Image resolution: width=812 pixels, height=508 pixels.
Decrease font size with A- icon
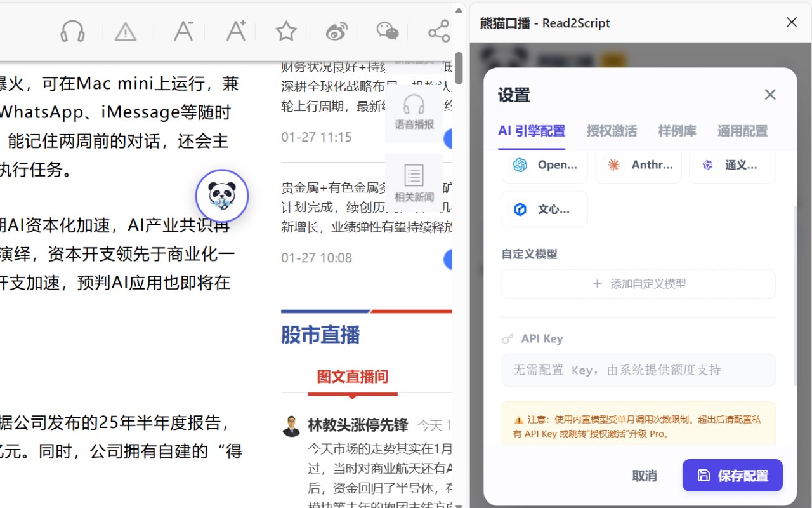click(x=183, y=30)
